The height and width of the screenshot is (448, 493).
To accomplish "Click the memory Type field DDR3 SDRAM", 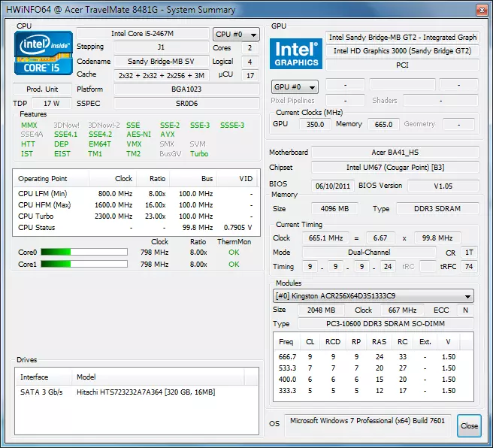I will tap(437, 208).
